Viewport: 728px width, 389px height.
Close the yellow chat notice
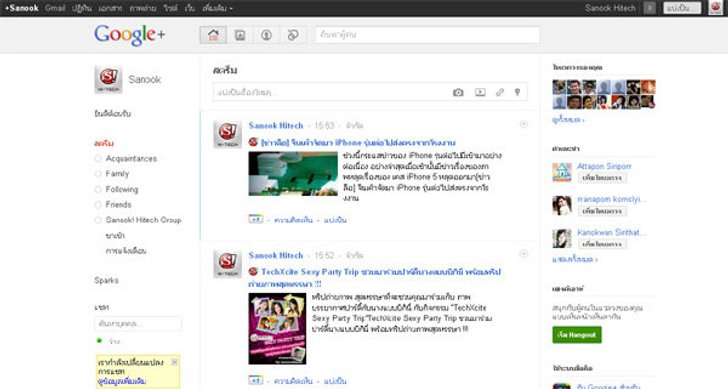coord(174,362)
